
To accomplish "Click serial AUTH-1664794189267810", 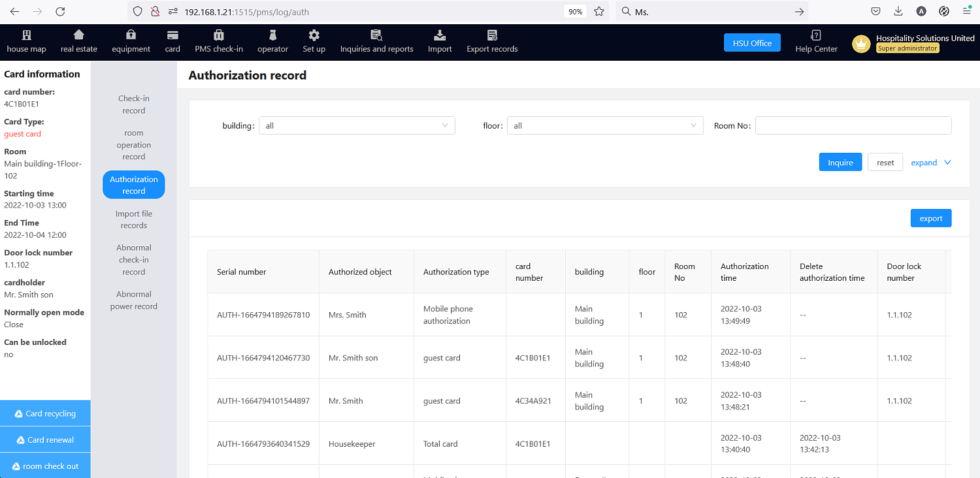I will click(x=263, y=315).
